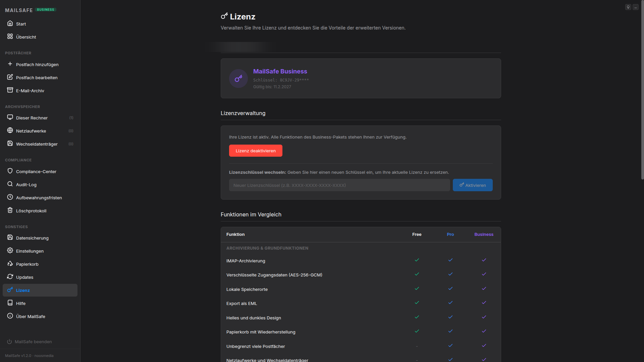Click the trash icon for Löschprotokoll

click(10, 210)
